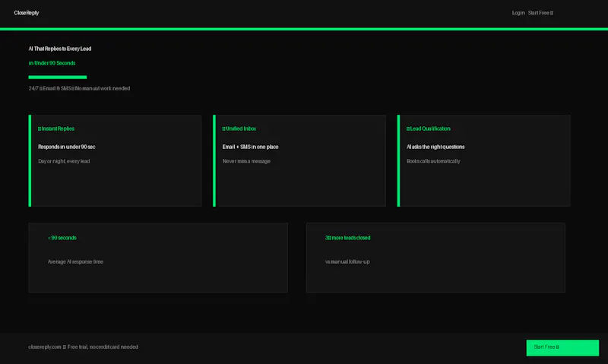
Task: Click closereply.com free trial footer text
Action: click(84, 347)
